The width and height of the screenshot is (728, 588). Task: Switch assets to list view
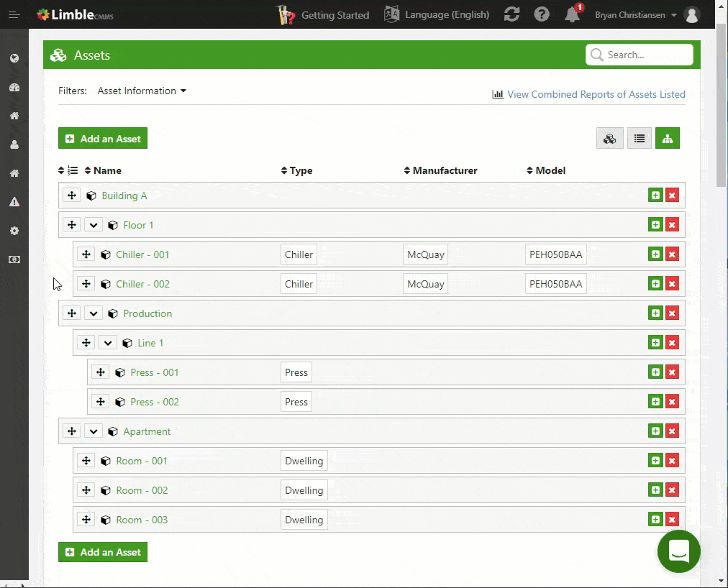pyautogui.click(x=639, y=138)
